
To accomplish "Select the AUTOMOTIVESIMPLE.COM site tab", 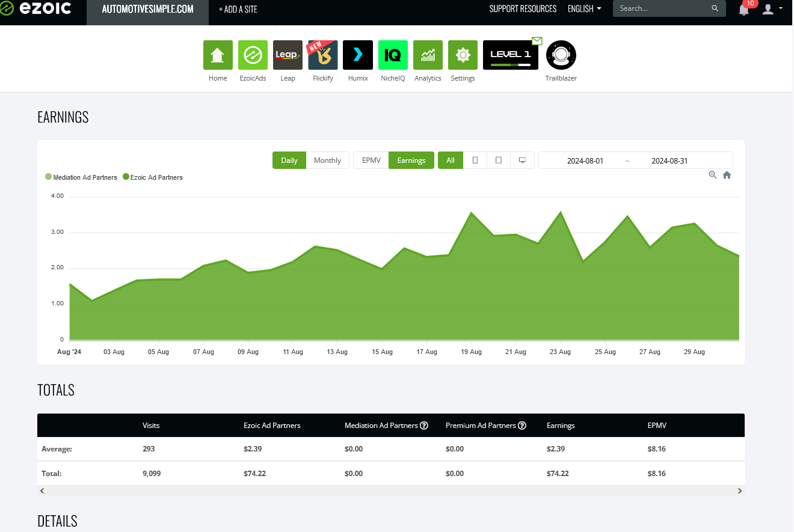I will [x=147, y=9].
